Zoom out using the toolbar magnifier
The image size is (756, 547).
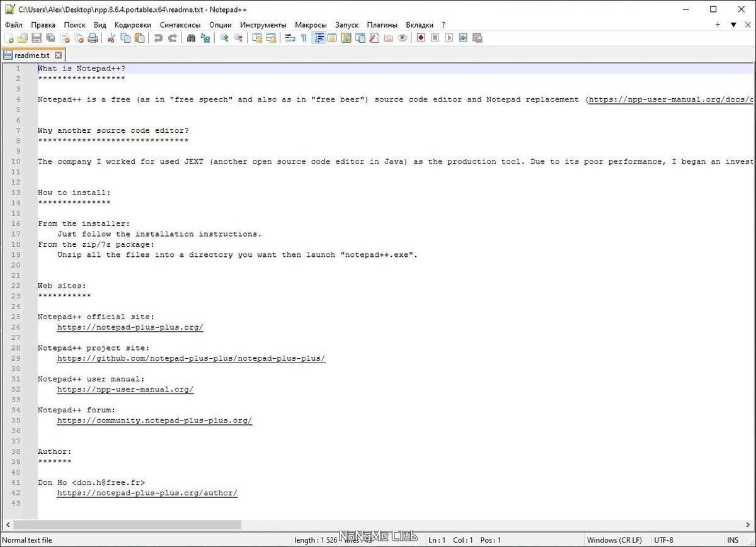point(238,38)
